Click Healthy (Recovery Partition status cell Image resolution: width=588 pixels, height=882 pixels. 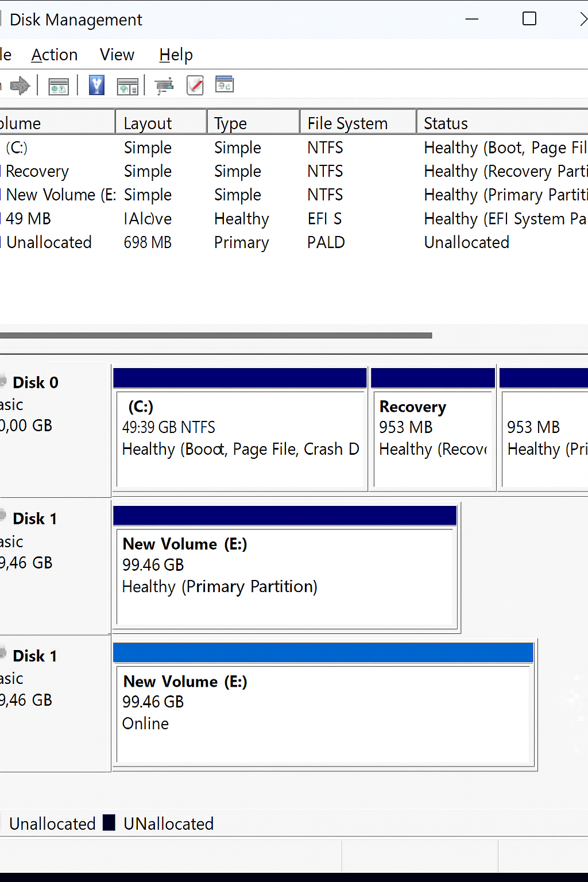click(x=505, y=172)
